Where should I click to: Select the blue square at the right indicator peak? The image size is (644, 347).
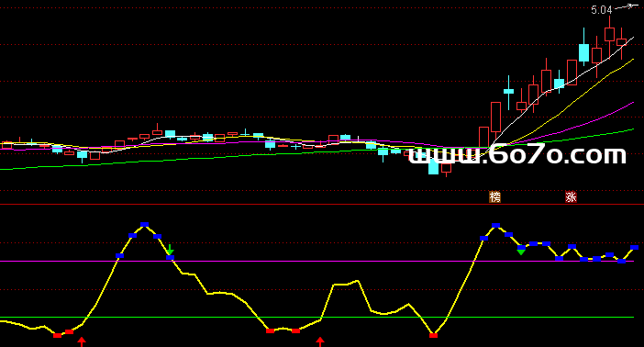point(495,225)
